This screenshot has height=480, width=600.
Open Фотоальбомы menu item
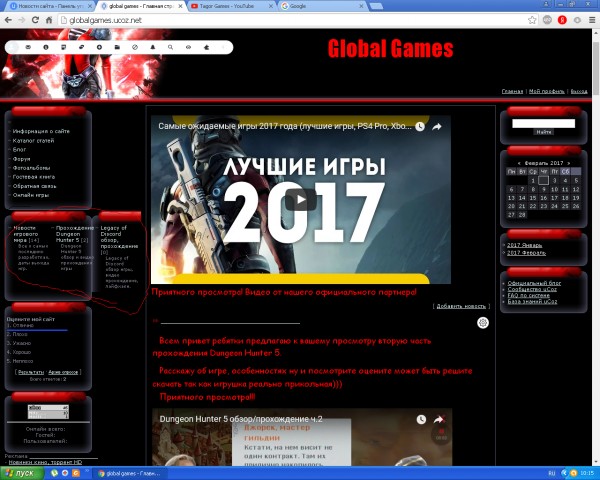coord(31,168)
